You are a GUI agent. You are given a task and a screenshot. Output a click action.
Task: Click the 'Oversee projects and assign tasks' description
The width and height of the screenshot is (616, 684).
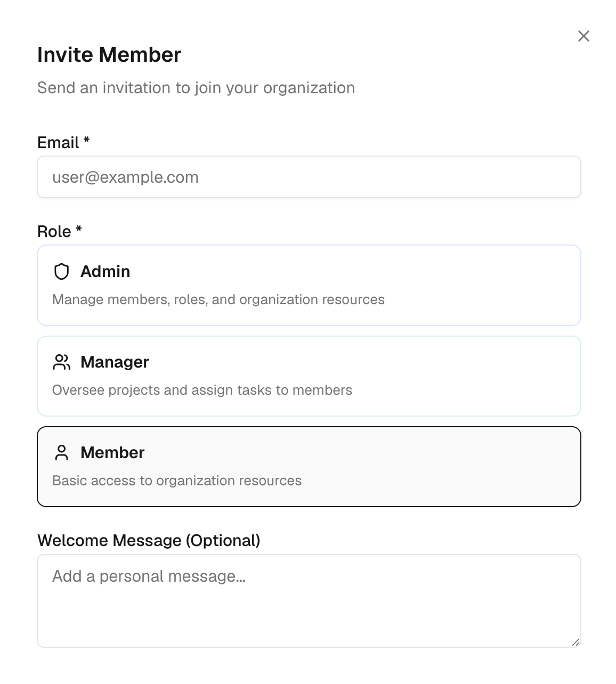(x=202, y=390)
